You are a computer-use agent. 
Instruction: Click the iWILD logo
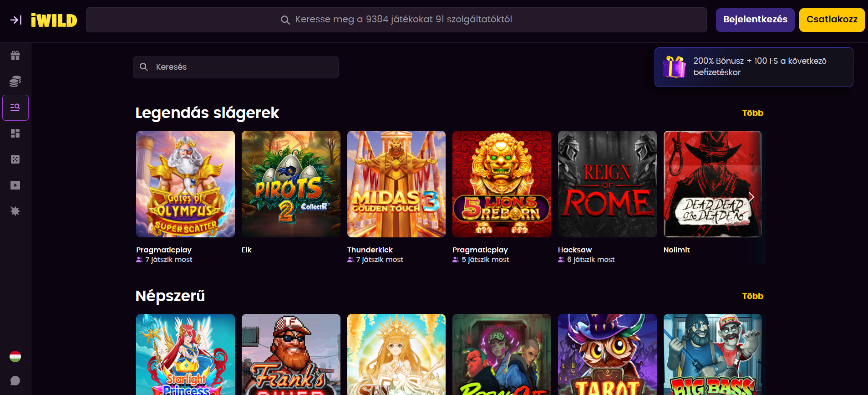(x=54, y=20)
